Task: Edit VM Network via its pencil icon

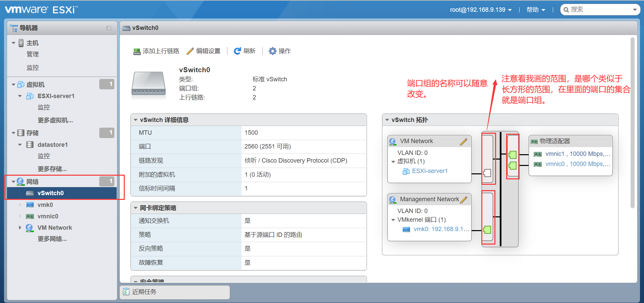Action: click(x=464, y=141)
